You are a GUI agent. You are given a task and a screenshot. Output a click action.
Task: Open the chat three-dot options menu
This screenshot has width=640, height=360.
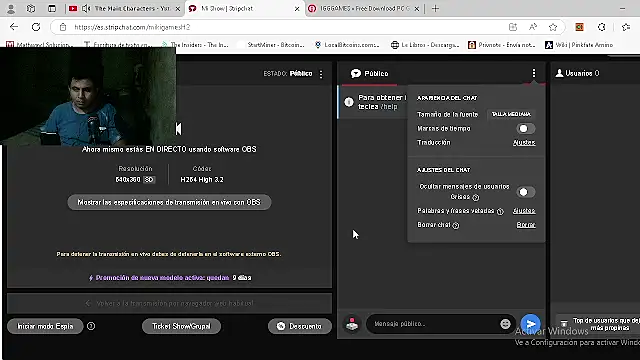pos(534,73)
